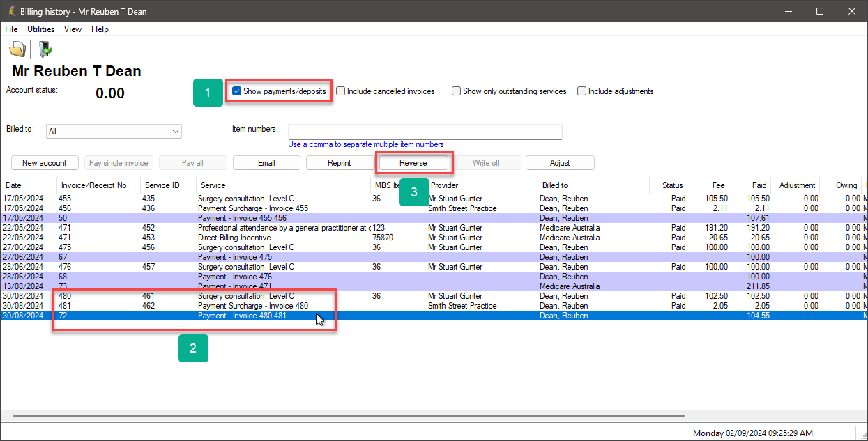Expand the Billed to dropdown
Screen dimensions: 868x441
[175, 131]
